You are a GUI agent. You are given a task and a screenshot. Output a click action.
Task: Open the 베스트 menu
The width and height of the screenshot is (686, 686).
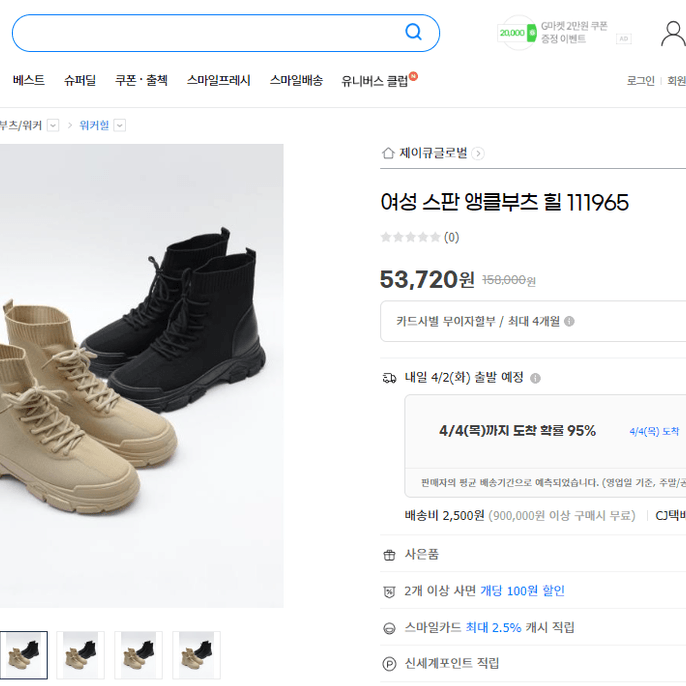coord(29,80)
